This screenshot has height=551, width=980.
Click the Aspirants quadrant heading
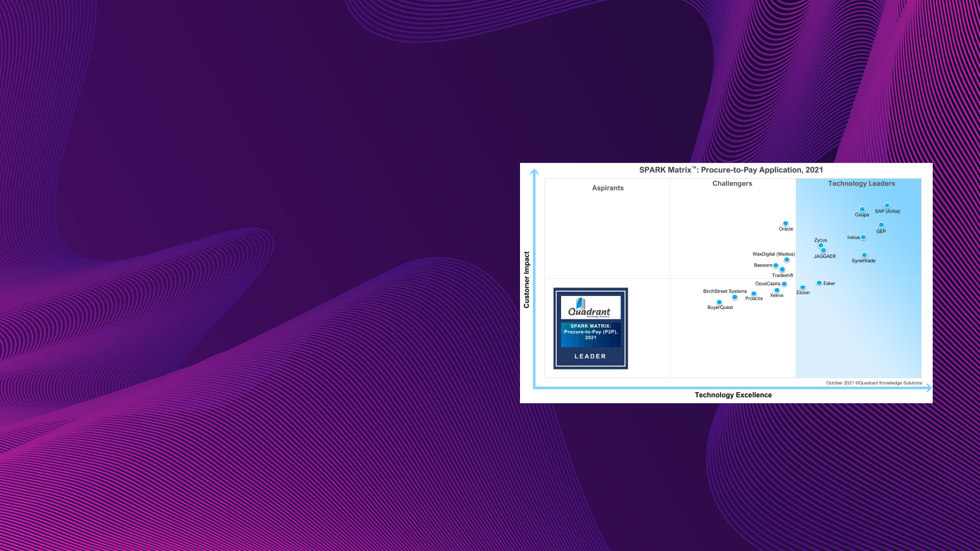[608, 188]
